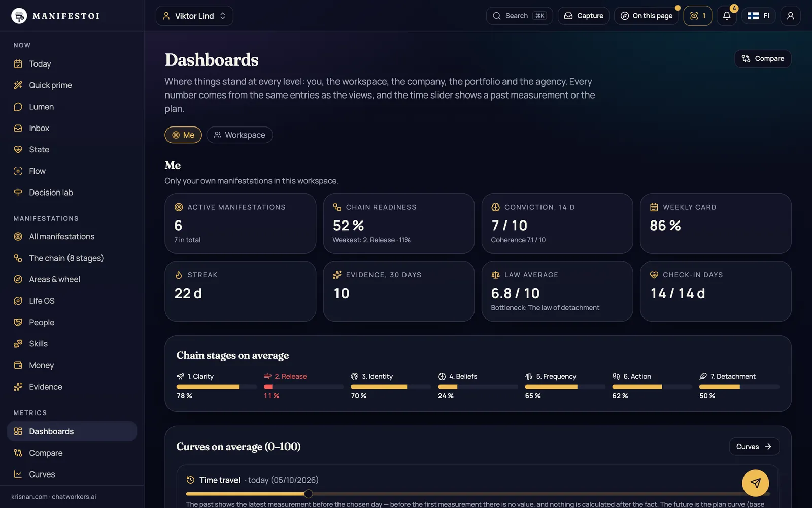Open The chain (8 stages) icon
Viewport: 812px width, 508px height.
pyautogui.click(x=18, y=258)
